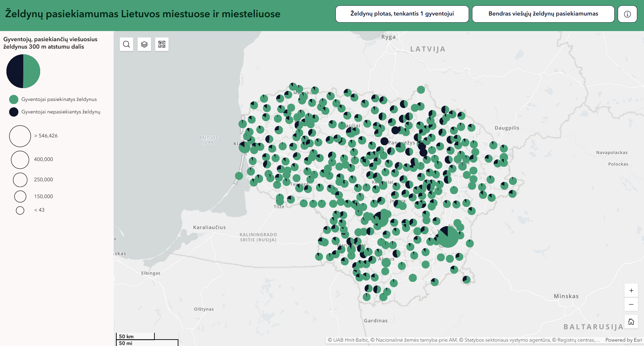Switch to Bendras viešųjų želdynų pasiekiamumas

(x=543, y=14)
